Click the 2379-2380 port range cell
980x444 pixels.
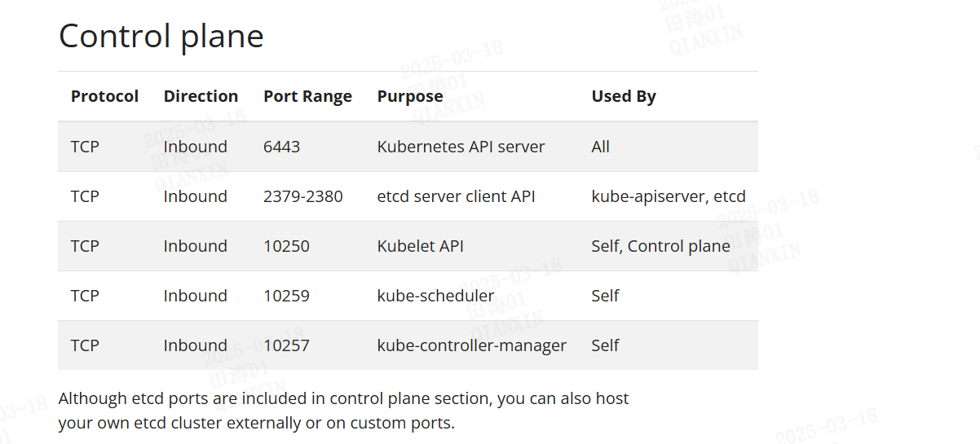[302, 196]
